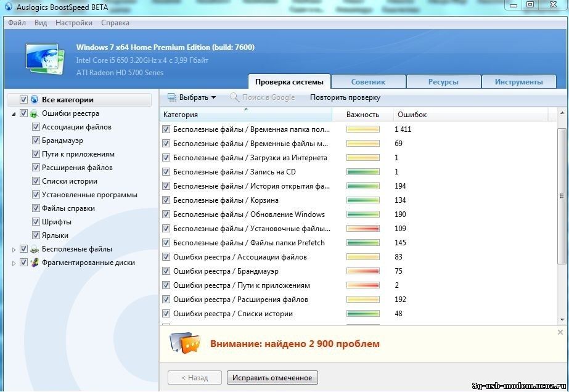Screen dimensions: 569x392
Task: Click the orange chat bubble warning icon
Action: coord(185,343)
